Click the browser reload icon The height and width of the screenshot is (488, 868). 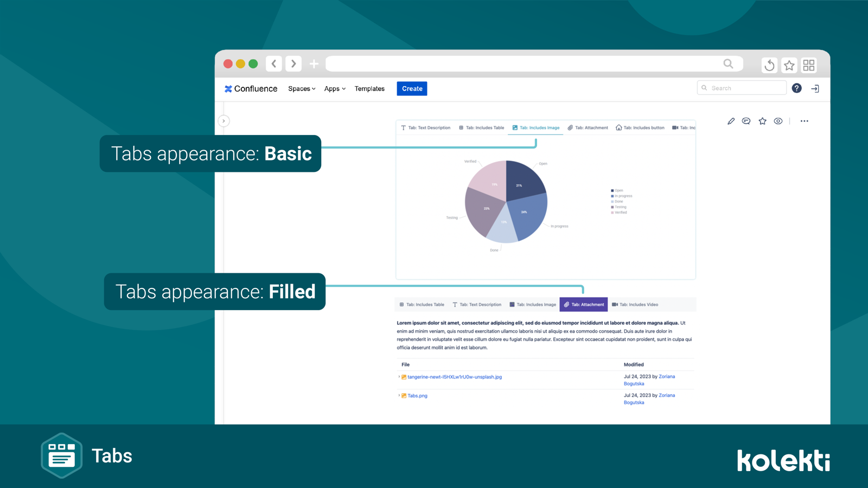point(769,65)
